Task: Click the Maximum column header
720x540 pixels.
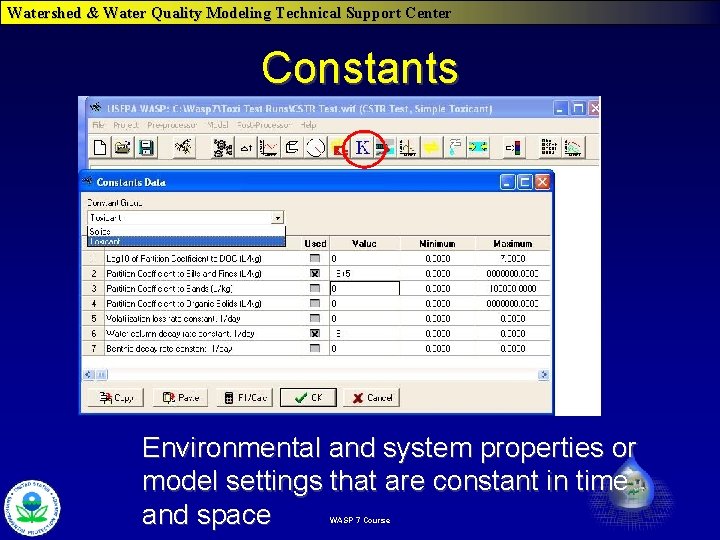Action: pyautogui.click(x=512, y=243)
